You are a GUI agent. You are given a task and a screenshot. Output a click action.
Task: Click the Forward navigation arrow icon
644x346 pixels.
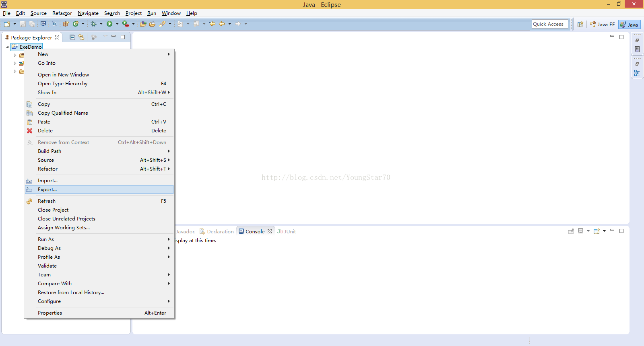point(238,24)
